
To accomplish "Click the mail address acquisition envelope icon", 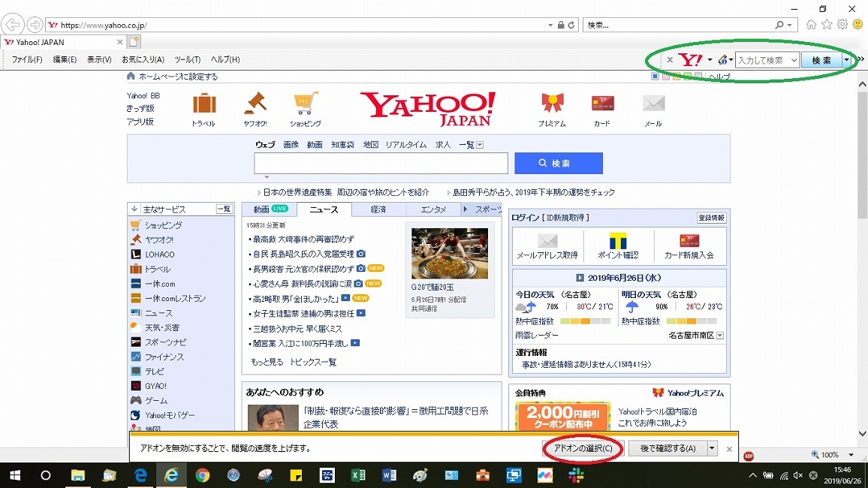I will click(x=547, y=241).
